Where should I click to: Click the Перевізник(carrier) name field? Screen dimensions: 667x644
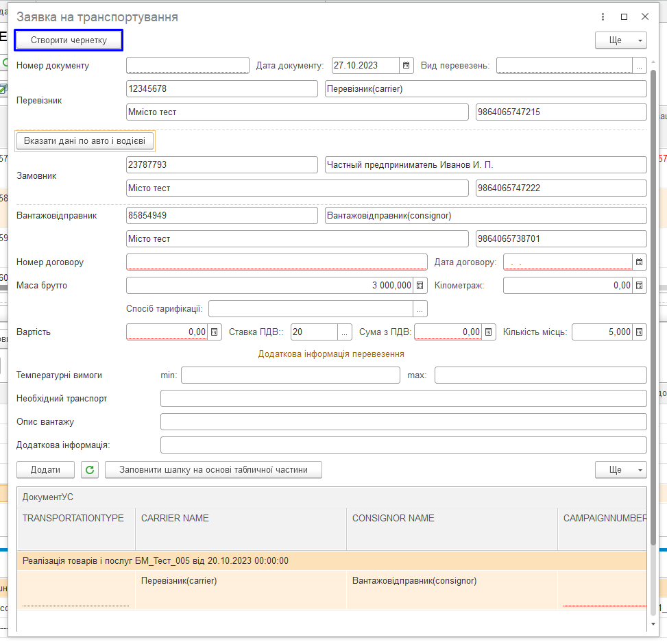click(486, 89)
